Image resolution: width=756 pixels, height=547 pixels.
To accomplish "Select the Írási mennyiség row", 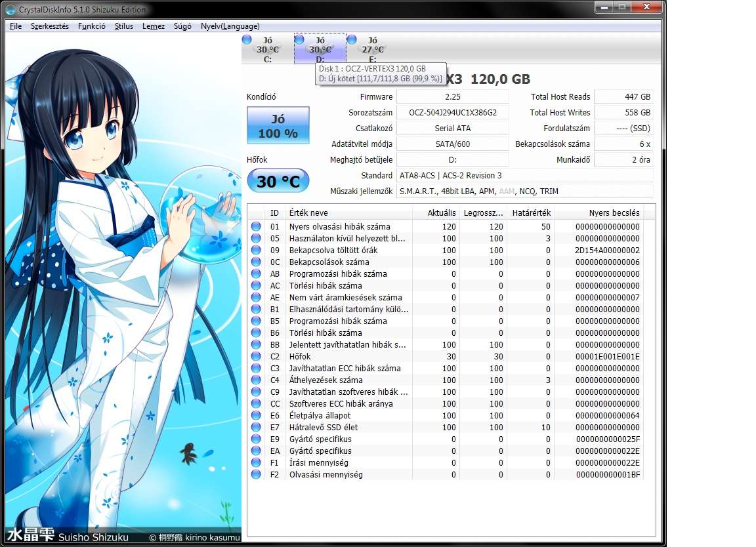I will tap(446, 462).
